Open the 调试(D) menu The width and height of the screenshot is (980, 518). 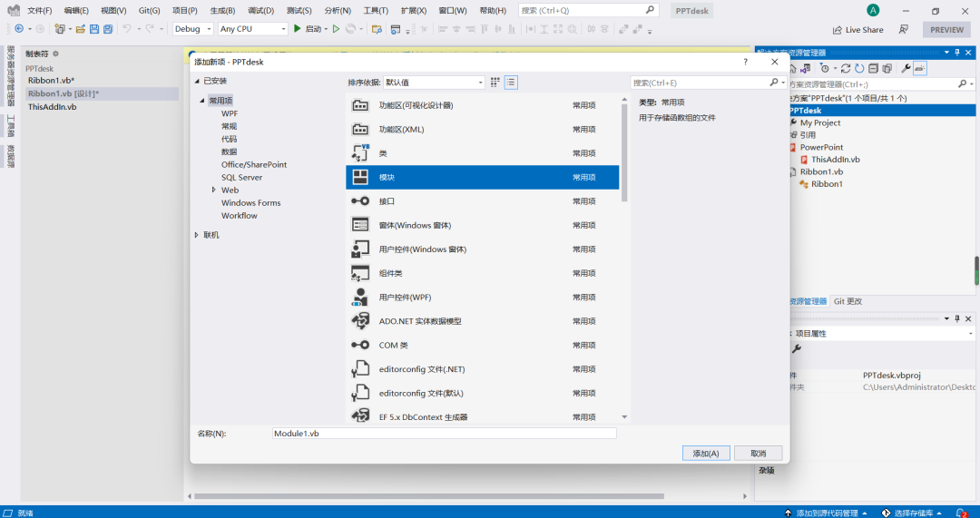(260, 11)
